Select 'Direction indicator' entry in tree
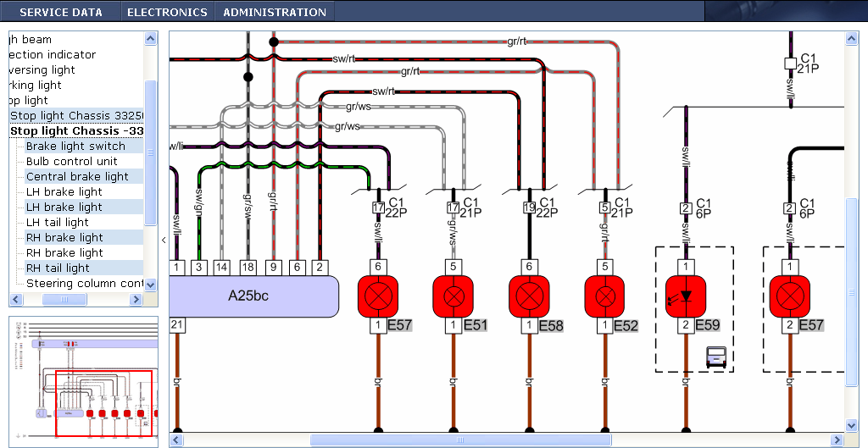This screenshot has height=448, width=868. tap(53, 55)
